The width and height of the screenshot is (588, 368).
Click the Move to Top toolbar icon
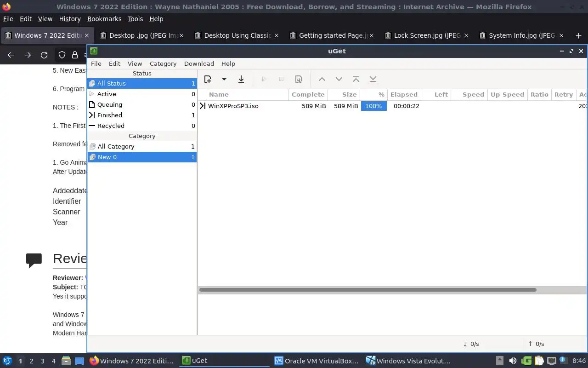click(x=356, y=79)
